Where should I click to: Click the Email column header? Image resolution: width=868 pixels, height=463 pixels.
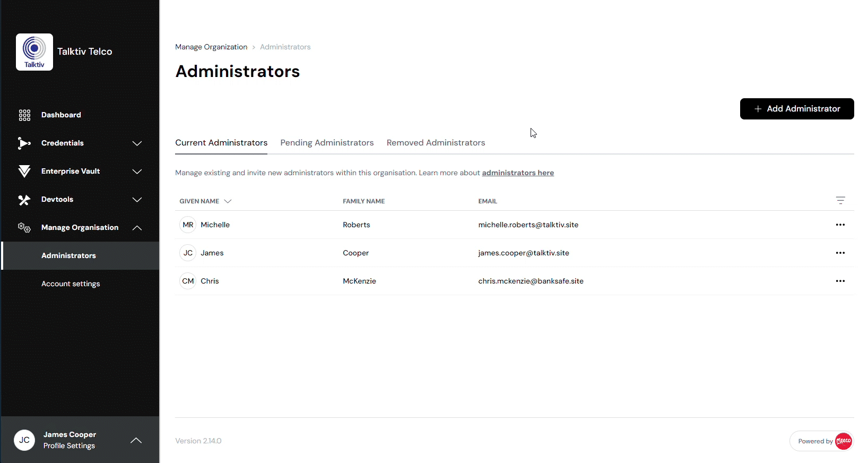488,201
